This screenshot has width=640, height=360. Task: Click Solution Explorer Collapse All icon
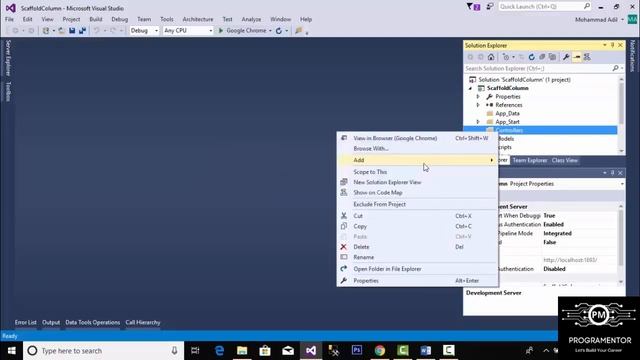coord(542,57)
